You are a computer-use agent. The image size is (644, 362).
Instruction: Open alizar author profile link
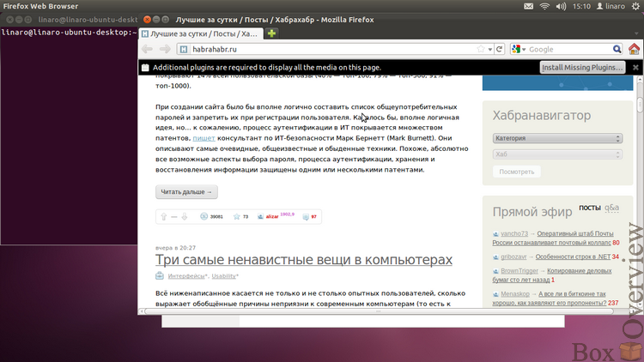coord(272,217)
